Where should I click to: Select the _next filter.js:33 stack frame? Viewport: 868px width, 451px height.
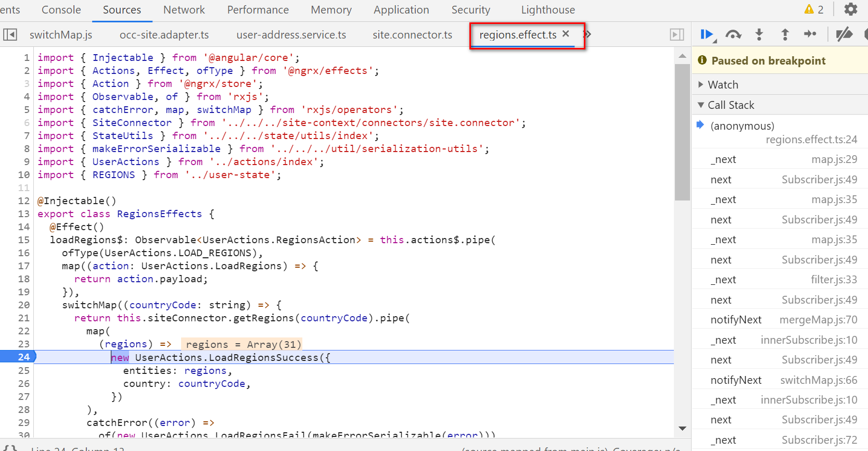780,280
